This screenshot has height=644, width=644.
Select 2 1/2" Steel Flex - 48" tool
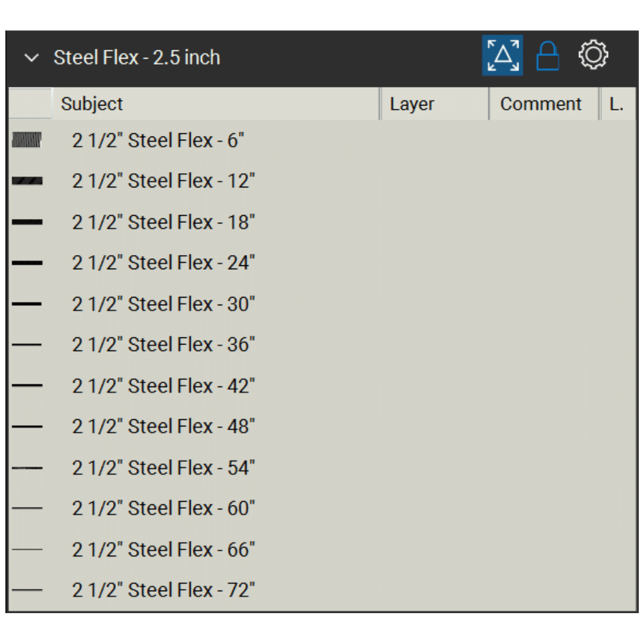point(164,426)
